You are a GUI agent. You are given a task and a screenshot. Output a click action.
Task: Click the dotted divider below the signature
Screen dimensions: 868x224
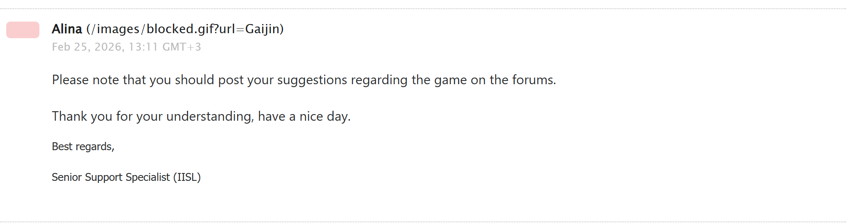click(423, 222)
